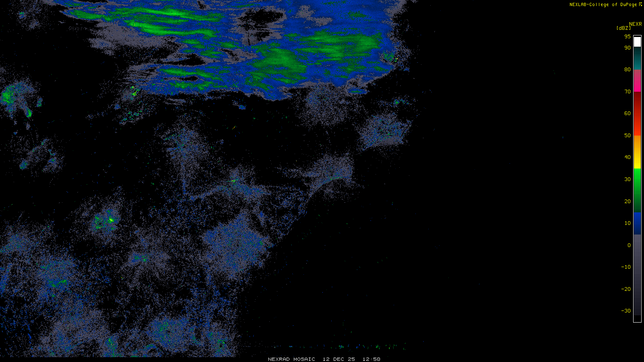Click the NEXRAD MOSAIC caption text
The image size is (644, 362).
click(291, 359)
